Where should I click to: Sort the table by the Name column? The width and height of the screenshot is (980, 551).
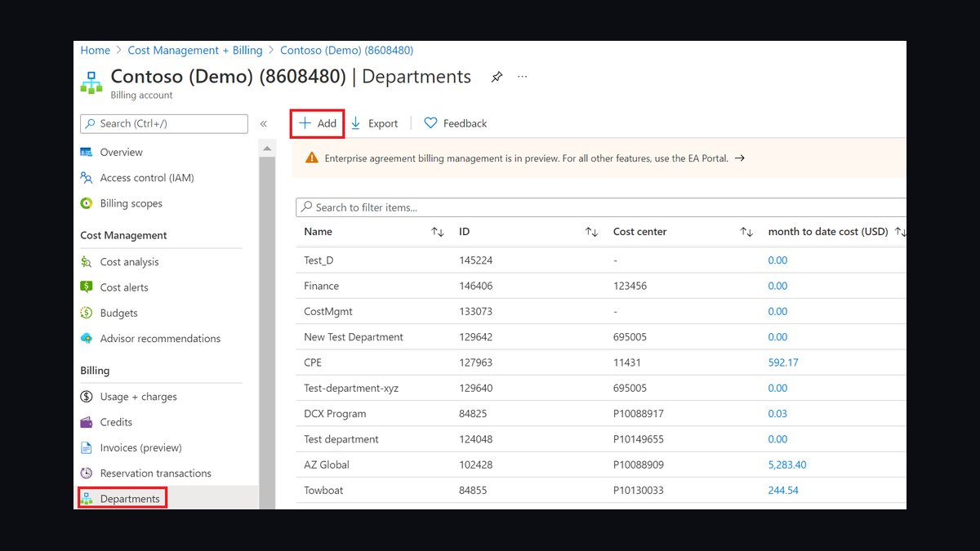coord(438,232)
